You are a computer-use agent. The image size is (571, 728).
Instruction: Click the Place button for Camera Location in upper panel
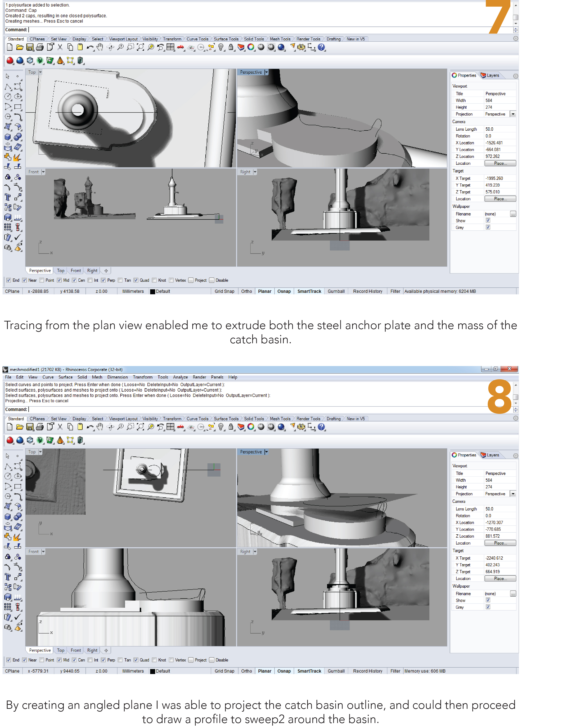tap(500, 163)
